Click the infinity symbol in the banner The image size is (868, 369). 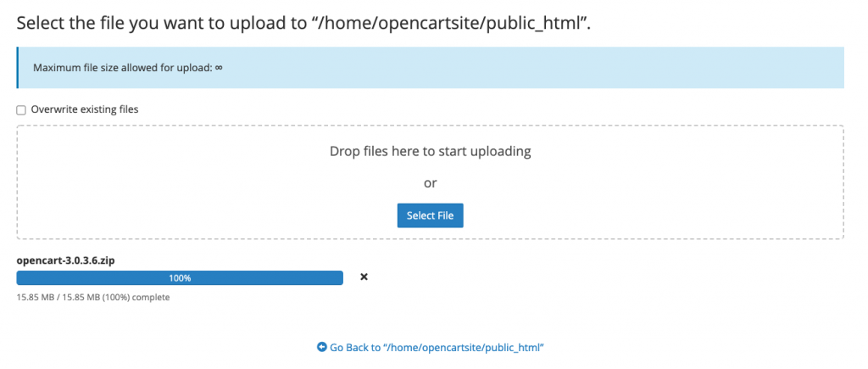coord(219,68)
